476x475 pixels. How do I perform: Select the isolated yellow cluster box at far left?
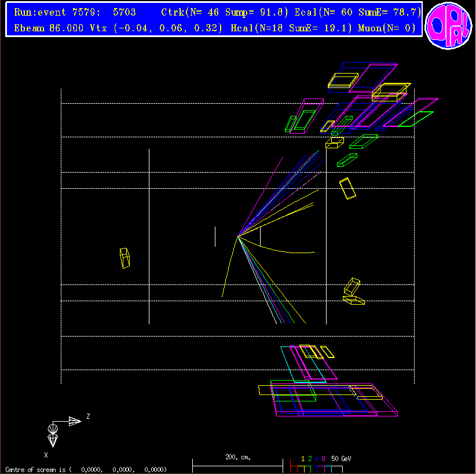[125, 258]
